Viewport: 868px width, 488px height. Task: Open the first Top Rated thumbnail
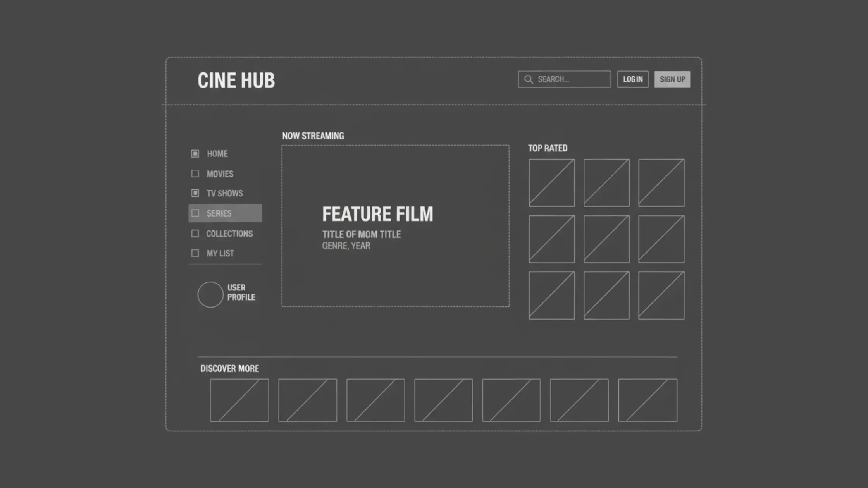[x=551, y=182]
